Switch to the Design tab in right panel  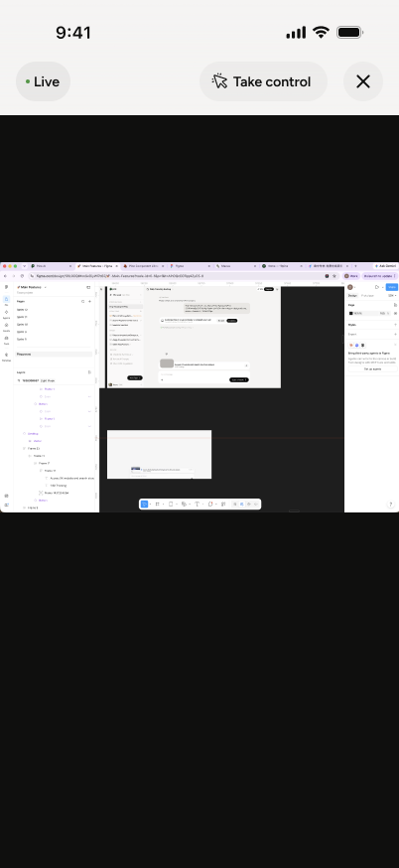352,296
